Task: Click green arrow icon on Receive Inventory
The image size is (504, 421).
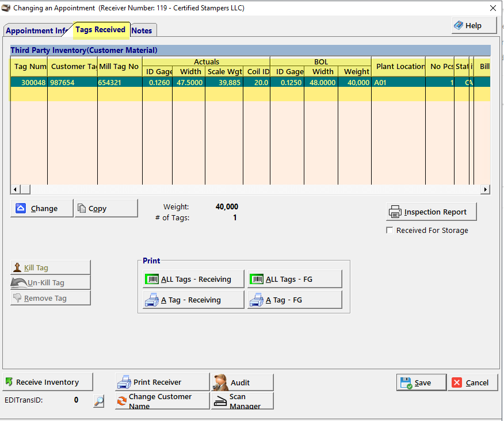Action: point(9,381)
